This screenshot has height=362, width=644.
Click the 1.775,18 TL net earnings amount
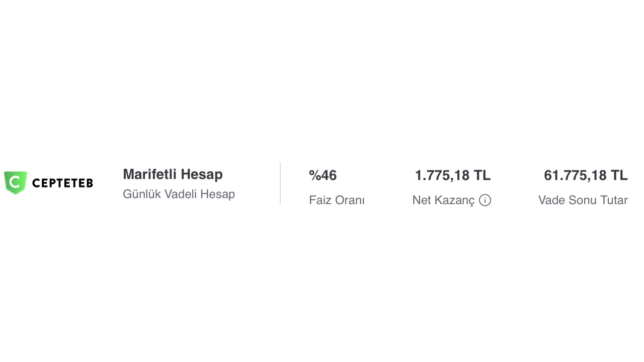pos(452,175)
